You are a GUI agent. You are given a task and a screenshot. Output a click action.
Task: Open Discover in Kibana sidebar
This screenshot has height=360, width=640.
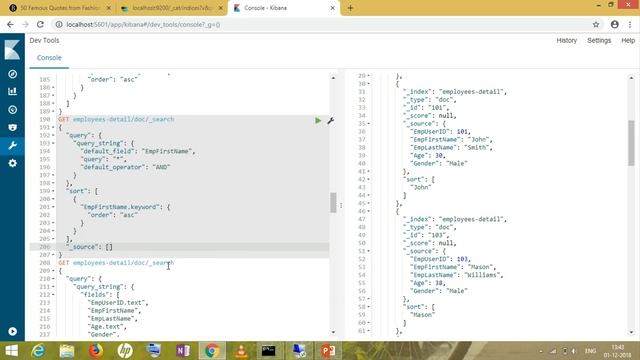coord(12,74)
